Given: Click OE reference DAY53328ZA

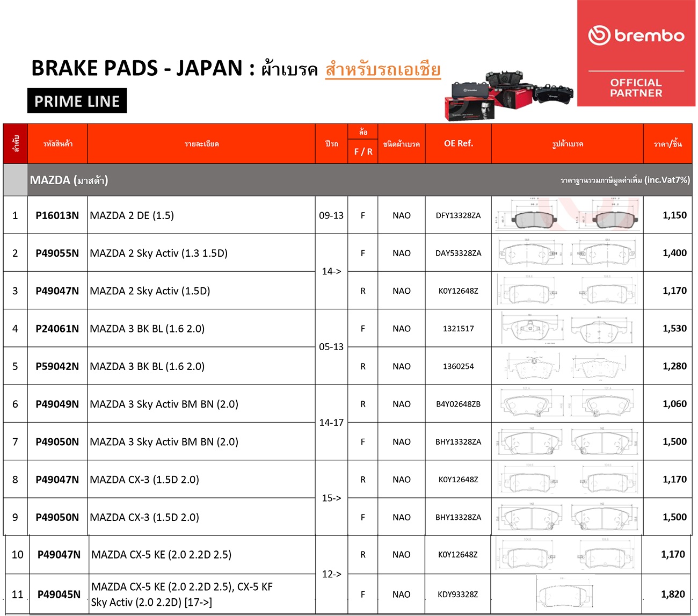Looking at the screenshot, I should point(459,253).
